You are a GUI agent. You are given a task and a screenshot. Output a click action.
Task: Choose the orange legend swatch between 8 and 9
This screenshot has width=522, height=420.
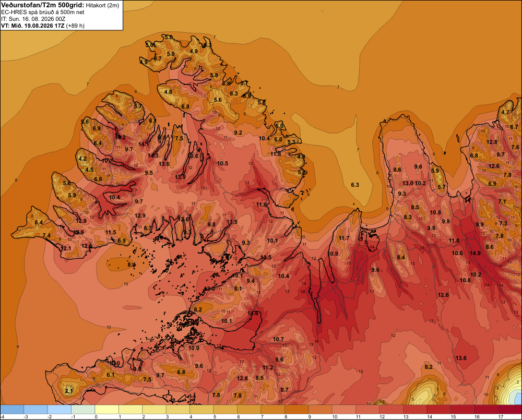point(296,410)
